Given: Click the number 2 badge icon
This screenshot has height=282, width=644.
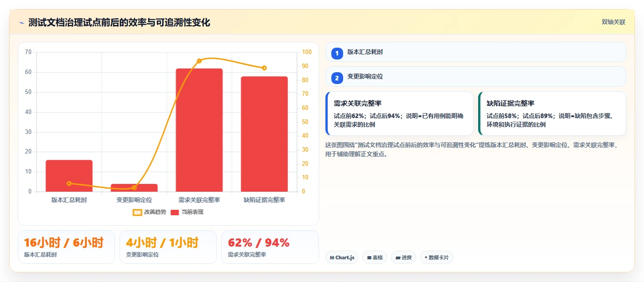Looking at the screenshot, I should pyautogui.click(x=337, y=78).
